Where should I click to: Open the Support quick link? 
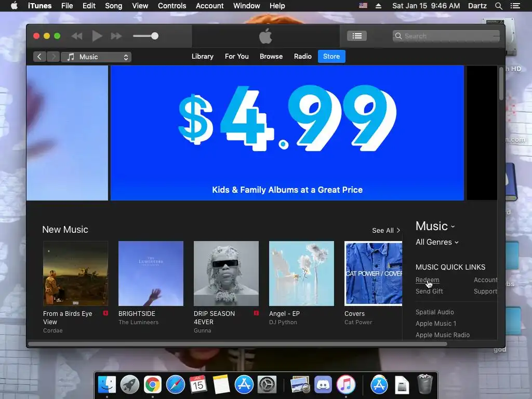pyautogui.click(x=486, y=291)
